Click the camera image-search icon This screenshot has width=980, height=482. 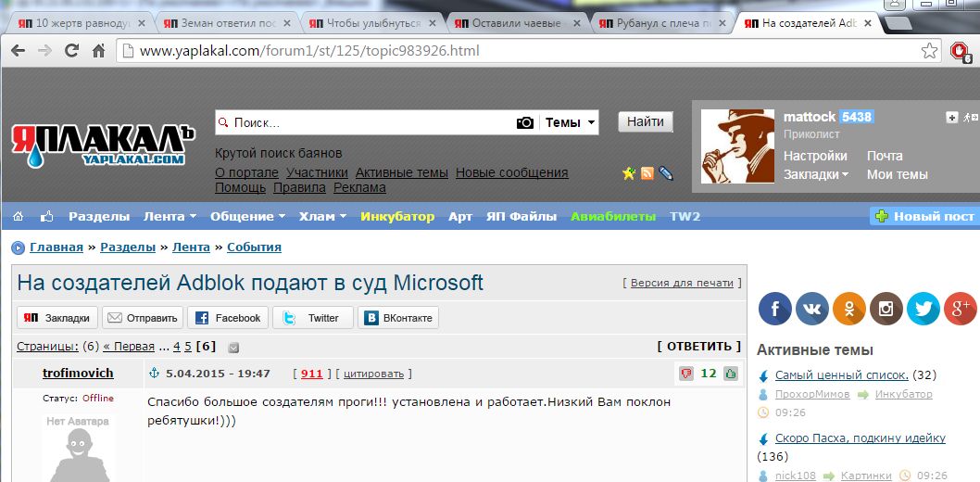click(x=525, y=122)
